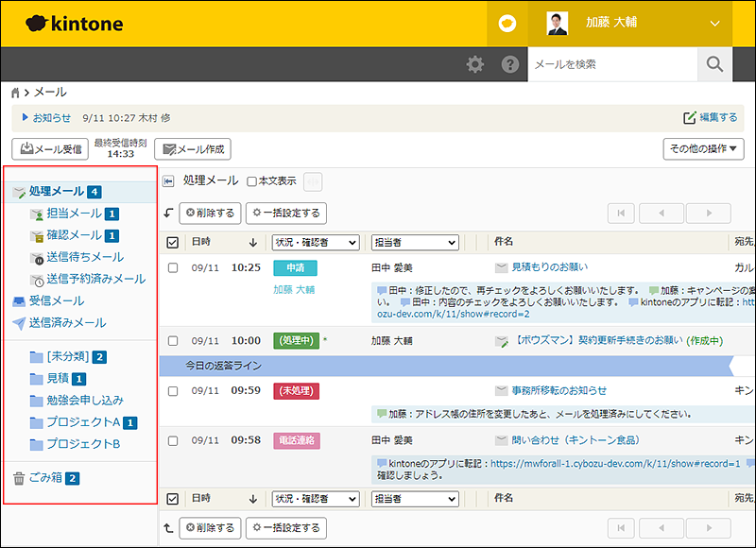Viewport: 756px width, 548px height.
Task: Open the 担当者 filter dropdown
Action: tap(416, 242)
